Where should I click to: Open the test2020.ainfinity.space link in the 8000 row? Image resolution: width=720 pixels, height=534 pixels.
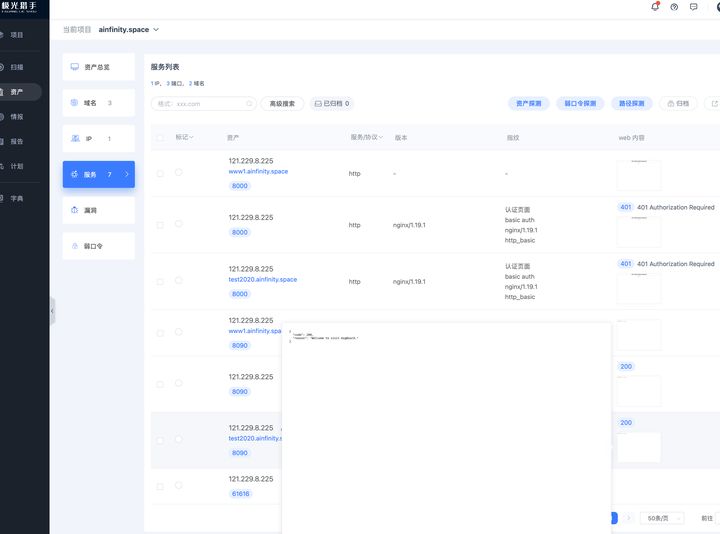click(263, 279)
